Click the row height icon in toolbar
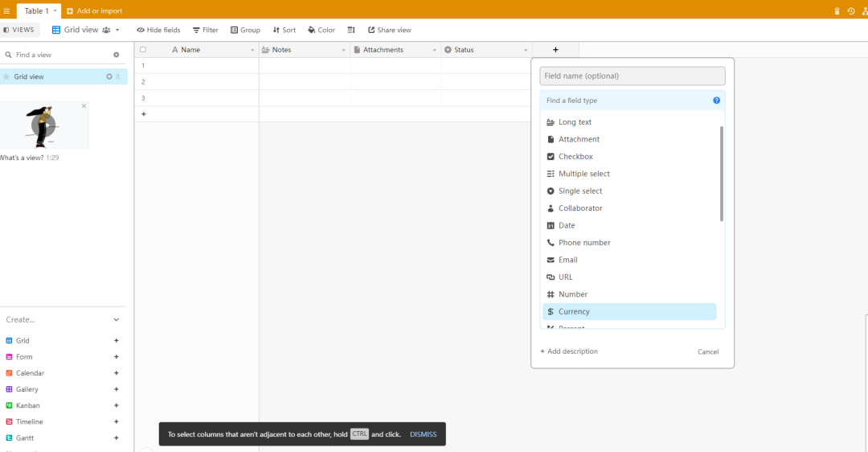The height and width of the screenshot is (452, 868). click(x=351, y=30)
